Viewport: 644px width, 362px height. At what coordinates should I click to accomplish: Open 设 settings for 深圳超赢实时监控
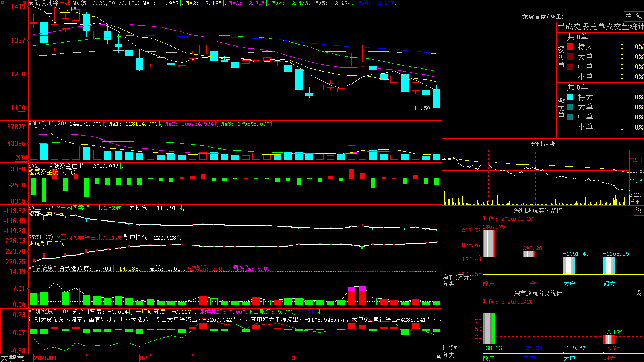639,210
